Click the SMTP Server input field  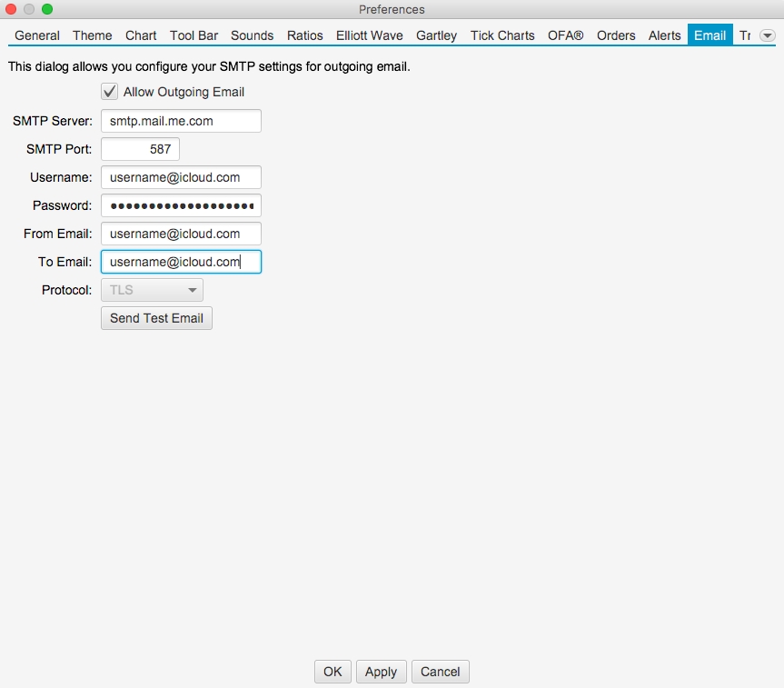[181, 121]
